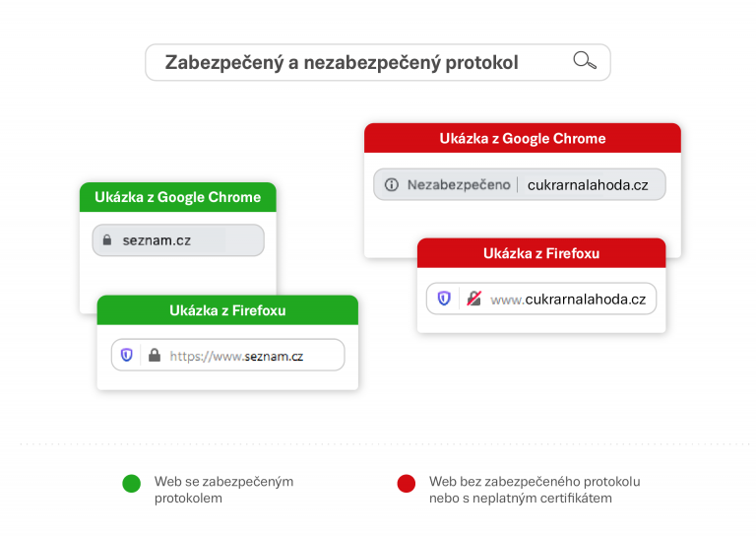
Task: Click the cukrarnalahoda.cz address in Chrome bar
Action: pyautogui.click(x=588, y=185)
